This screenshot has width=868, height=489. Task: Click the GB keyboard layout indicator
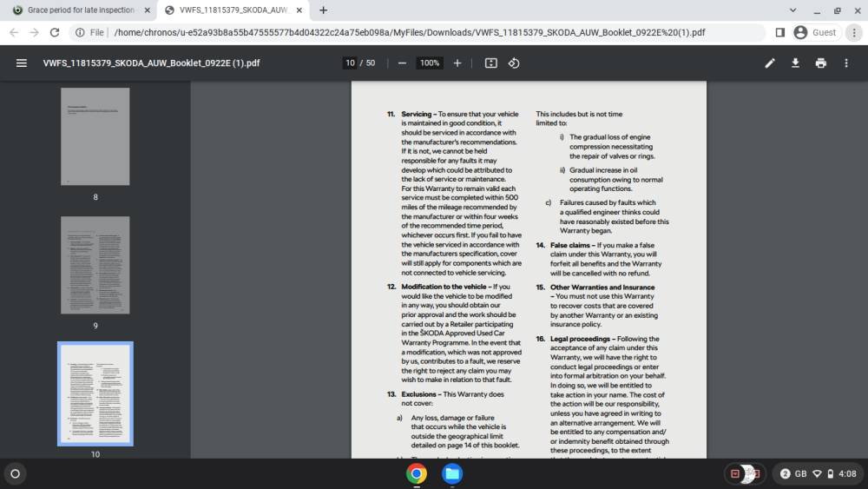tap(801, 473)
